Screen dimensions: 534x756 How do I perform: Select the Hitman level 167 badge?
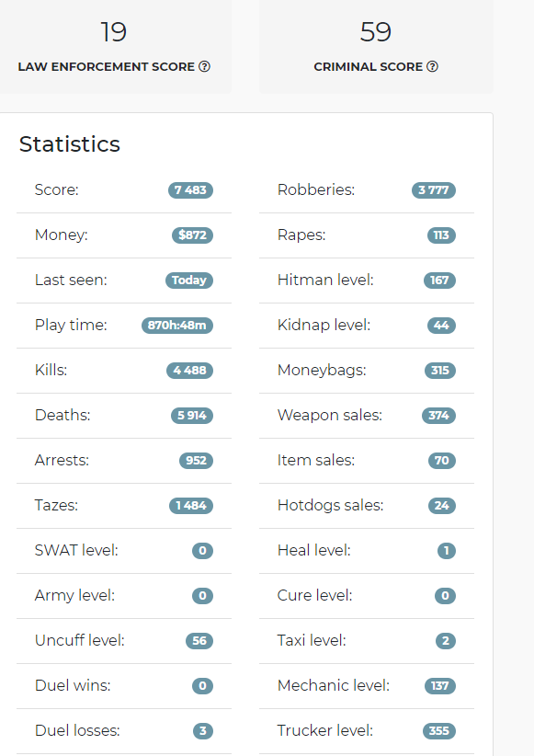[439, 281]
